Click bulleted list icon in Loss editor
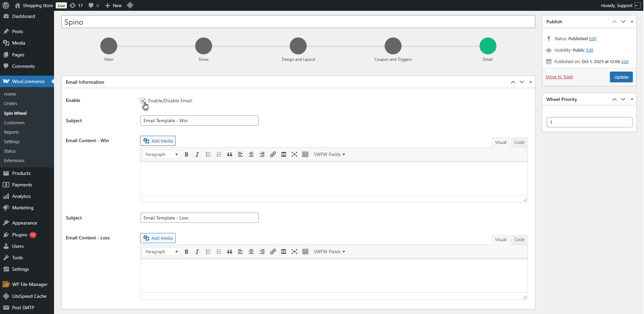 [208, 252]
